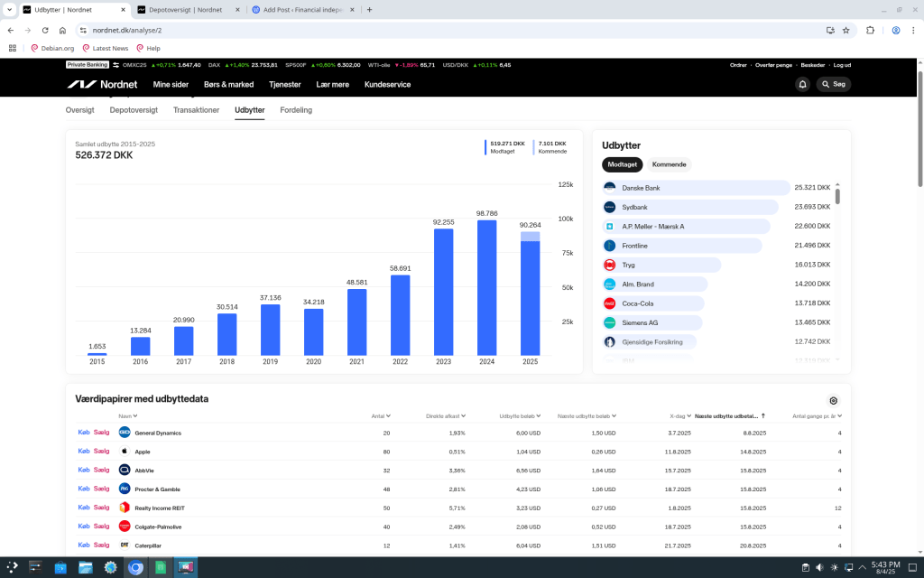
Task: Click the Log ud link
Action: (841, 65)
